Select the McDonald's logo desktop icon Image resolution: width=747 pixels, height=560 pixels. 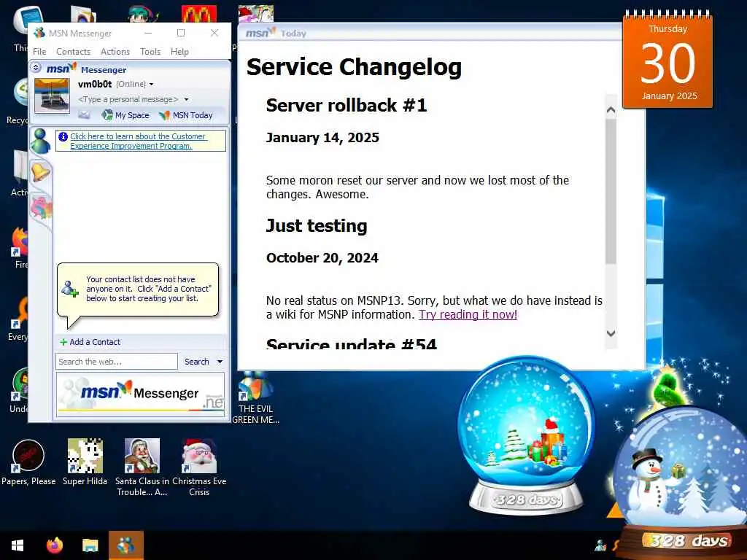coord(199,14)
